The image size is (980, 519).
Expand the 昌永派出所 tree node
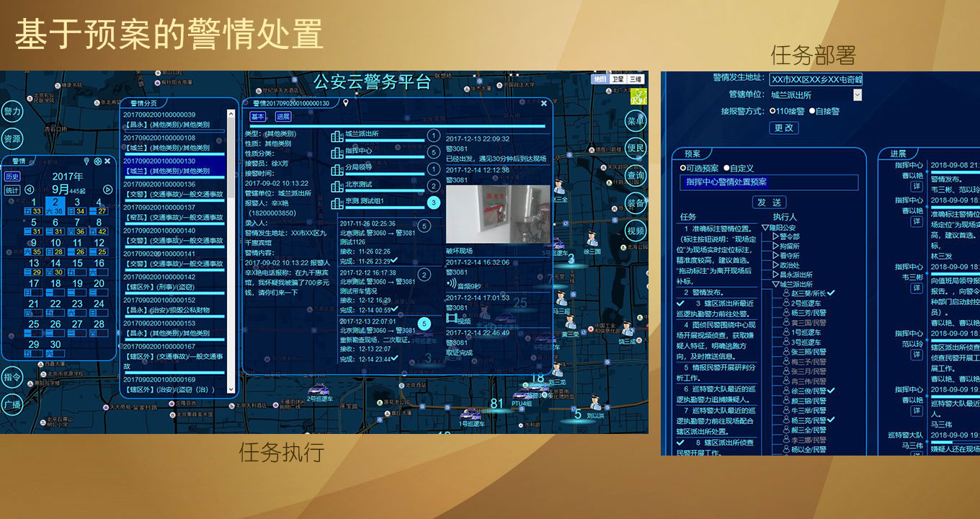(x=775, y=275)
